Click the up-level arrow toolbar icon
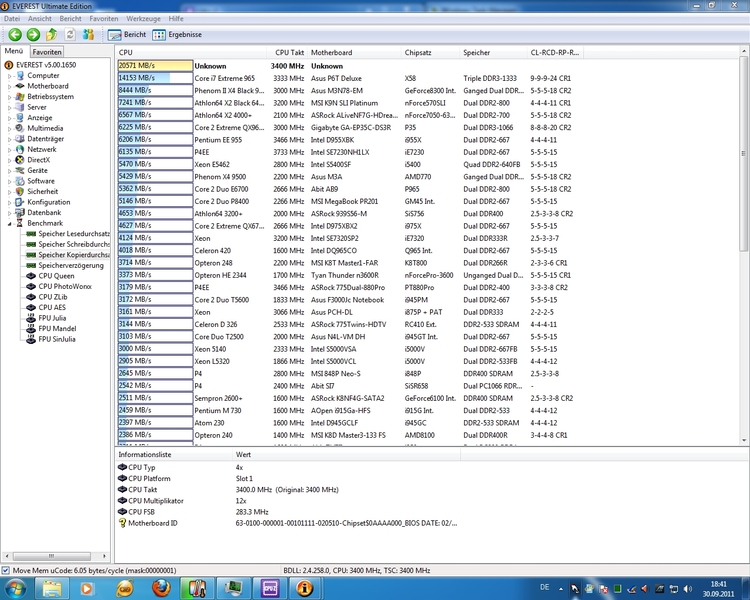 51,34
